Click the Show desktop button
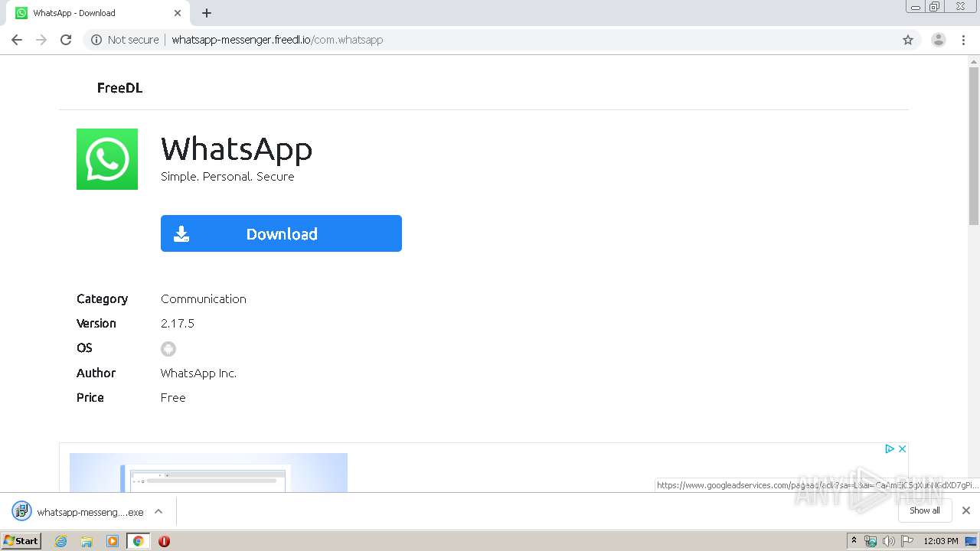 click(x=971, y=541)
